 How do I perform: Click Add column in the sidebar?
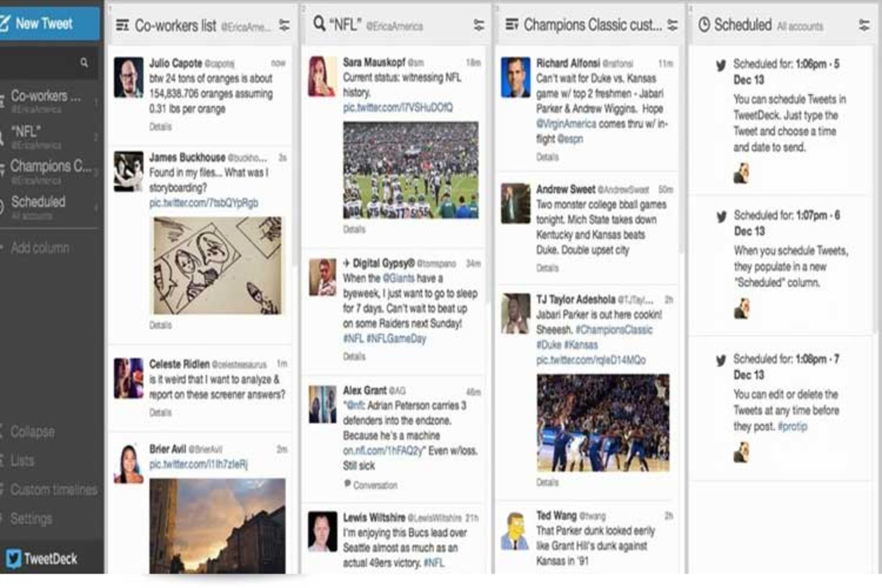[40, 248]
